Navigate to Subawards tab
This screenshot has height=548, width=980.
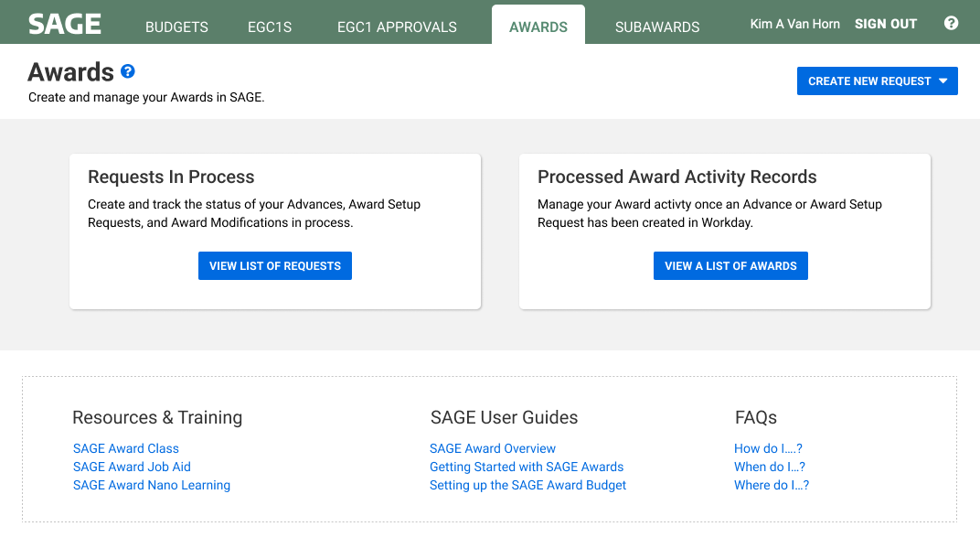point(657,27)
